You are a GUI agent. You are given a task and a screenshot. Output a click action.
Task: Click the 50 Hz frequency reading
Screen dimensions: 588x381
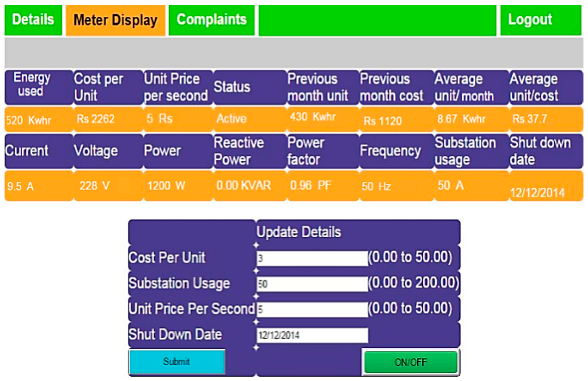(x=376, y=186)
